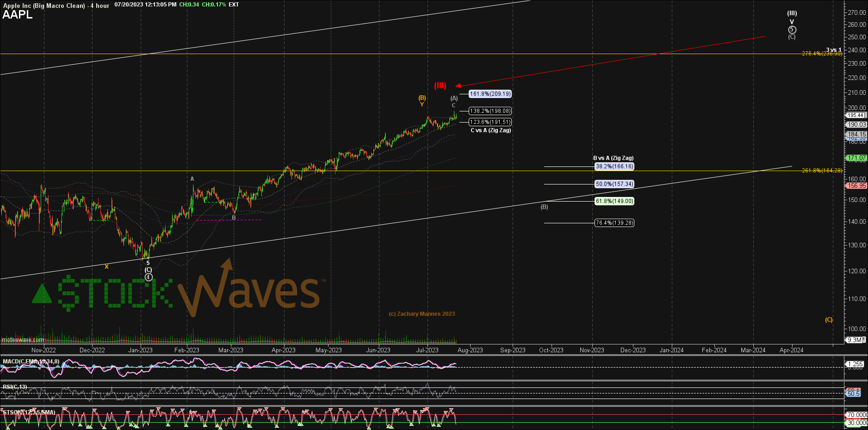Click the 190.03 price axis tag
The width and height of the screenshot is (868, 430).
[856, 124]
